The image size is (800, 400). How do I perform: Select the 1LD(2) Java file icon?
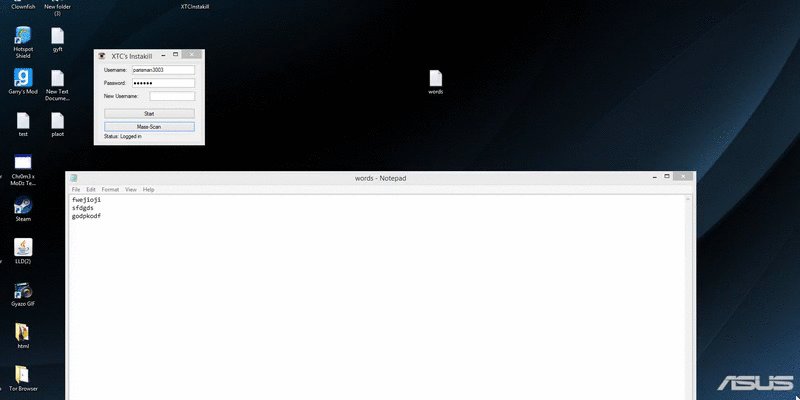pos(23,251)
